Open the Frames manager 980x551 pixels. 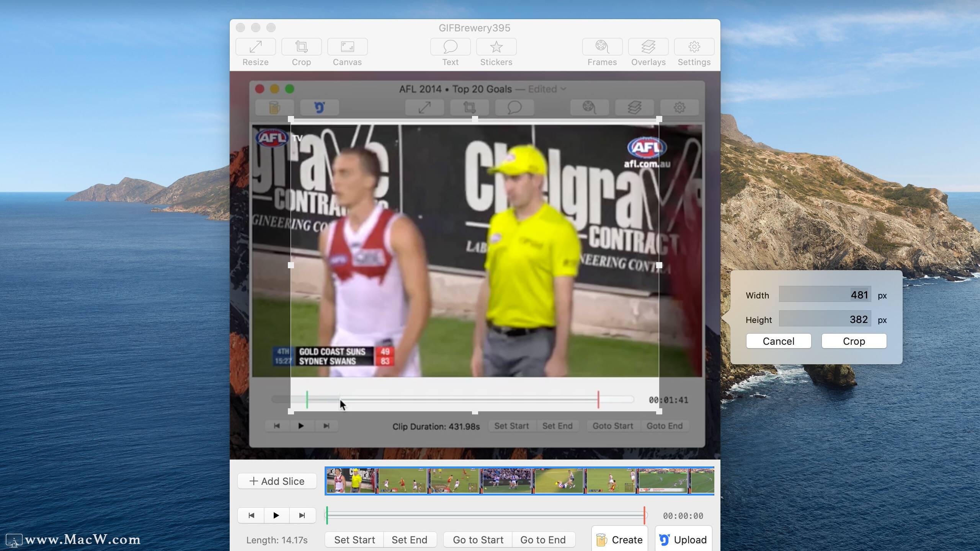coord(602,47)
